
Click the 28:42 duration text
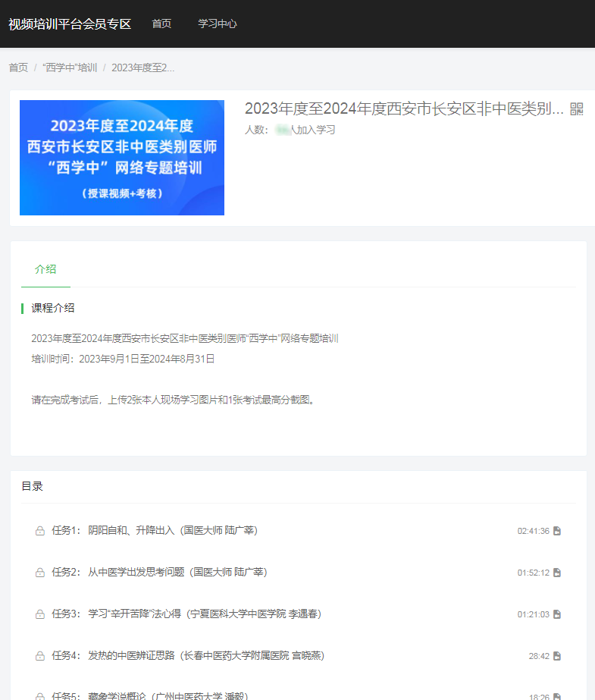[539, 656]
